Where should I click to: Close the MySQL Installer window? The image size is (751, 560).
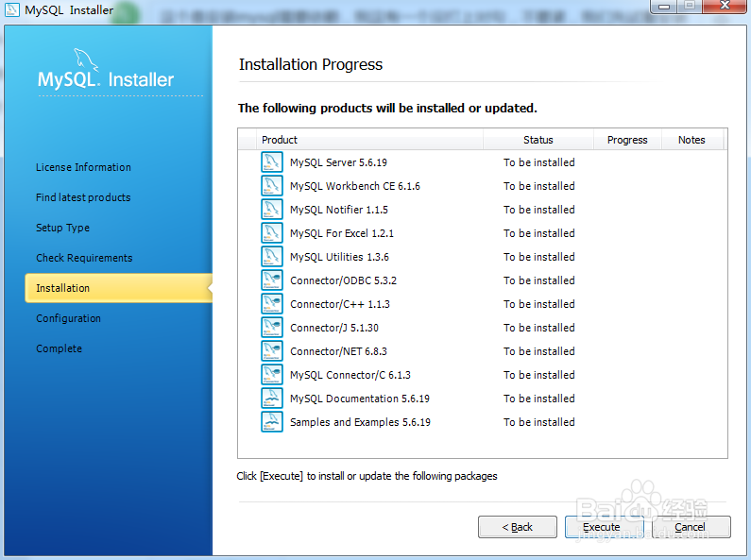tap(725, 6)
